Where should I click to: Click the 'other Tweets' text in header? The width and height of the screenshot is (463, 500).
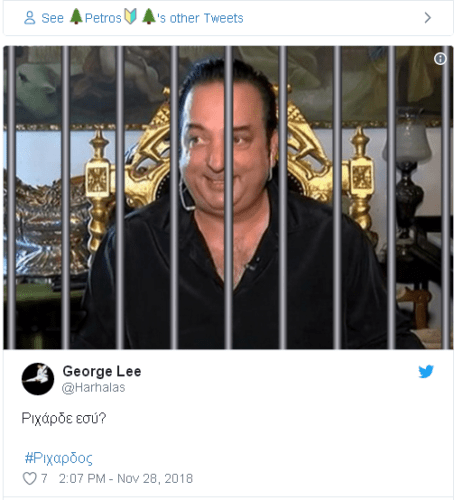pos(207,18)
